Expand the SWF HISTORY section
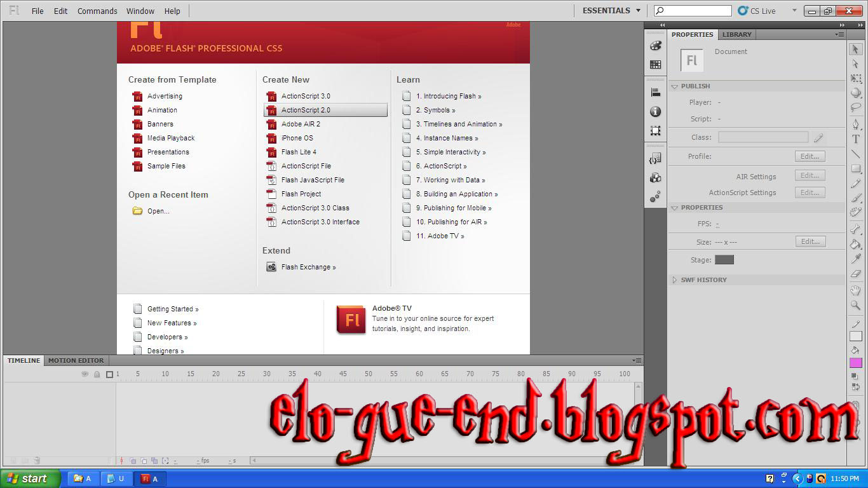 coord(675,280)
